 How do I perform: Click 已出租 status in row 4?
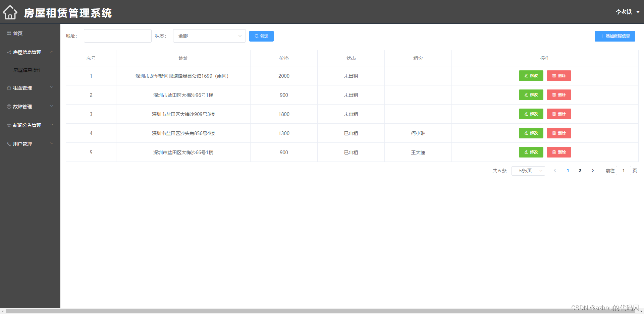pos(351,133)
